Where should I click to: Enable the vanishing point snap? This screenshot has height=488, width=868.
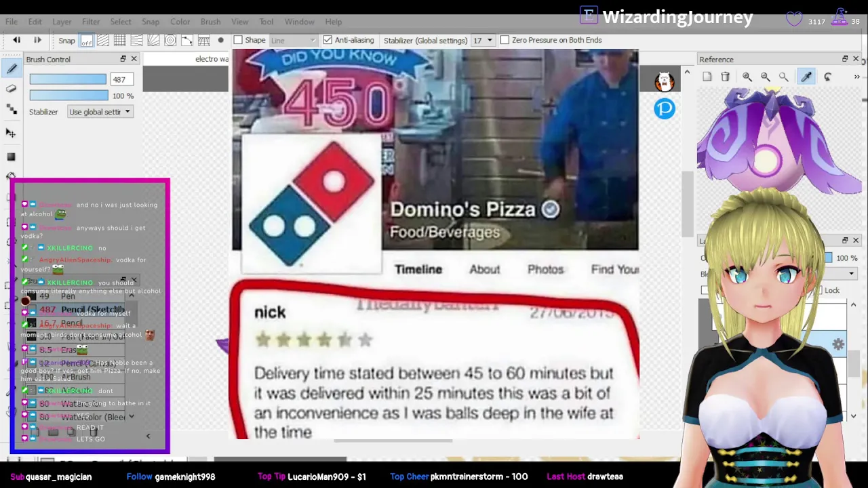coord(136,41)
